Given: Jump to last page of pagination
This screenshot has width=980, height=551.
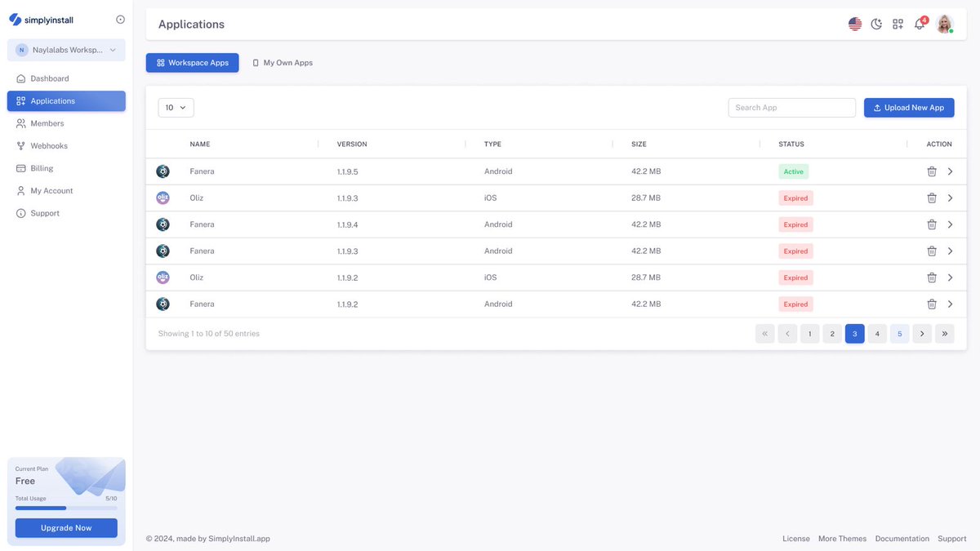Looking at the screenshot, I should pyautogui.click(x=945, y=334).
